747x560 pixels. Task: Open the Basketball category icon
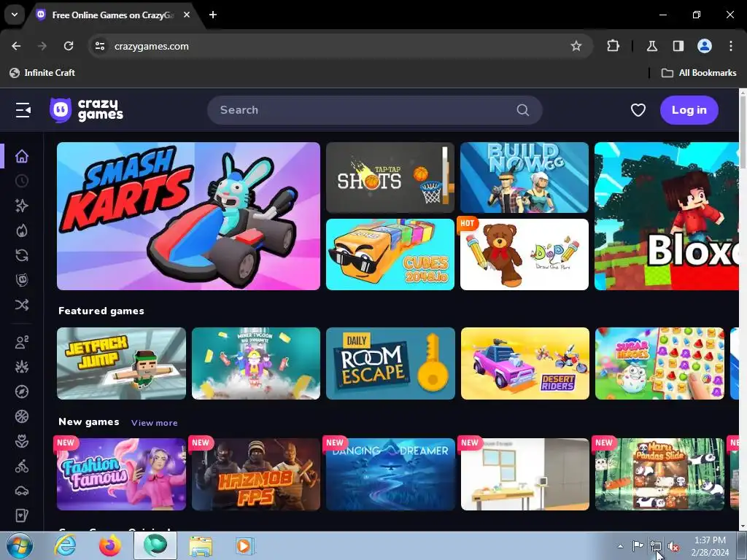pos(21,416)
